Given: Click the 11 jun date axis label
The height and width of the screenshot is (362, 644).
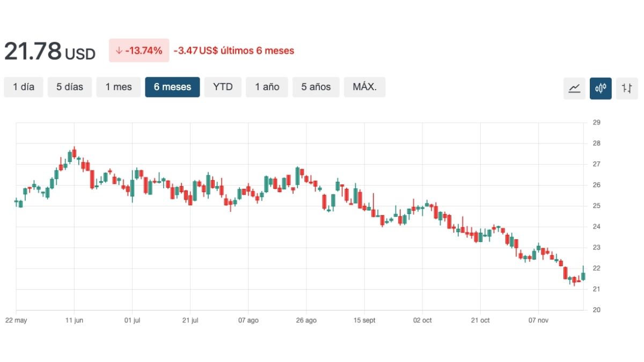Looking at the screenshot, I should click(x=74, y=320).
